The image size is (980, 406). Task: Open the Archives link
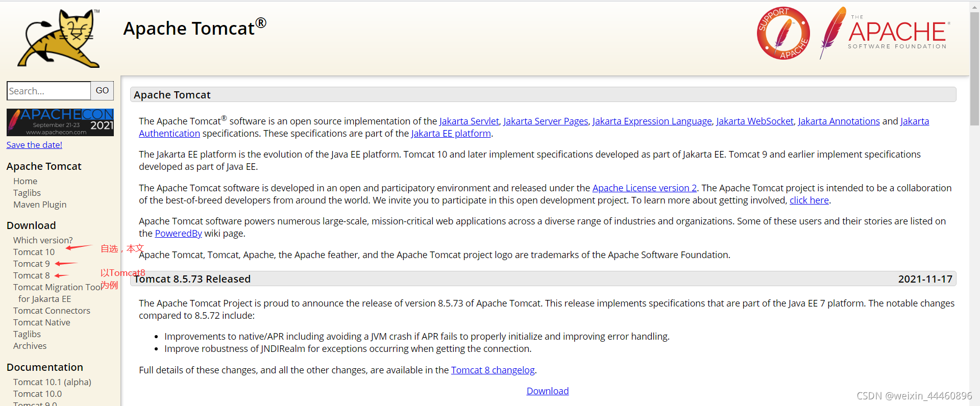(30, 346)
